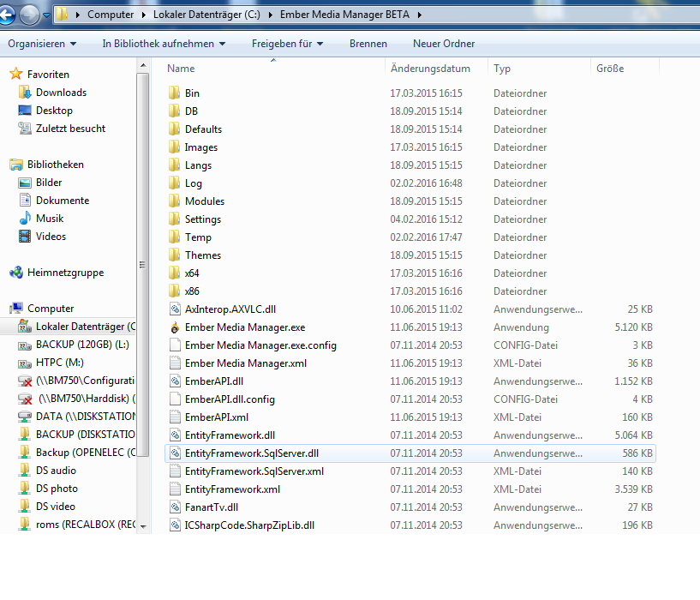Click the sidebar scroll down arrow

(143, 526)
